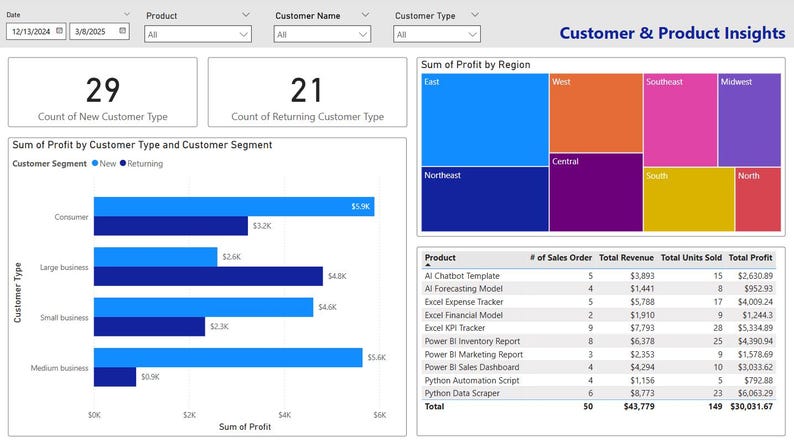Click the Customer Type axis label

[18, 293]
